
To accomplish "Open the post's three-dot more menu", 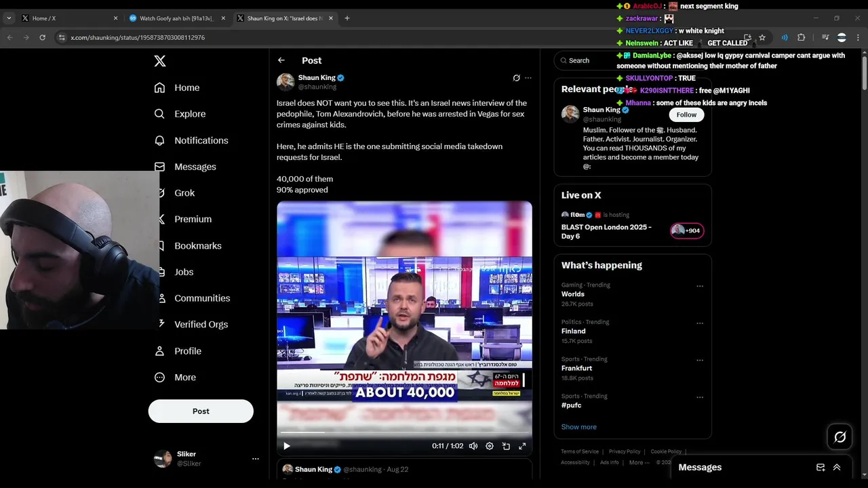I will (528, 78).
